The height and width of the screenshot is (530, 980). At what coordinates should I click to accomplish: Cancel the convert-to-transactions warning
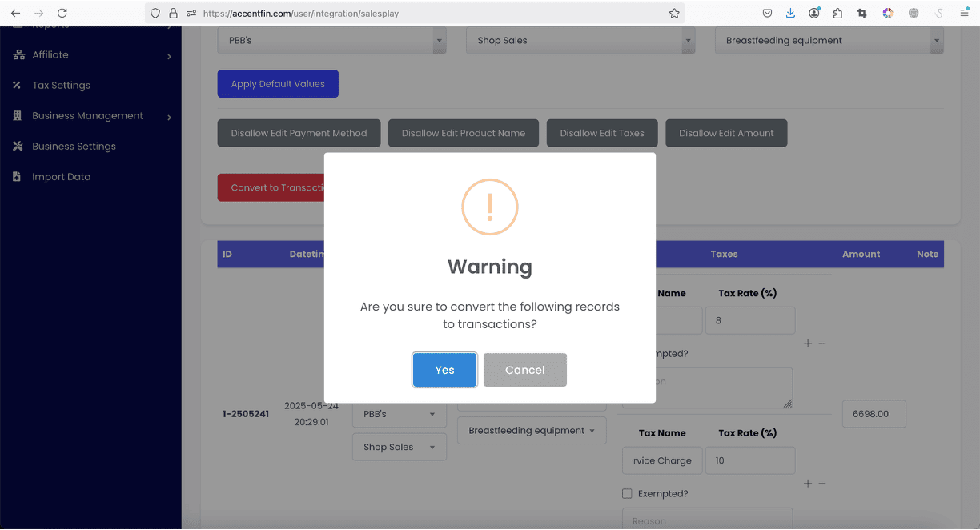(x=524, y=370)
